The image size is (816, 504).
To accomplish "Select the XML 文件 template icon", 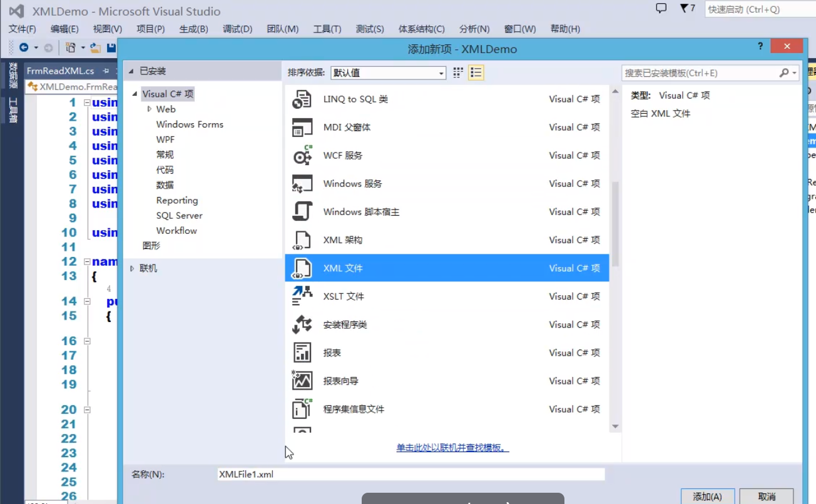I will point(302,268).
